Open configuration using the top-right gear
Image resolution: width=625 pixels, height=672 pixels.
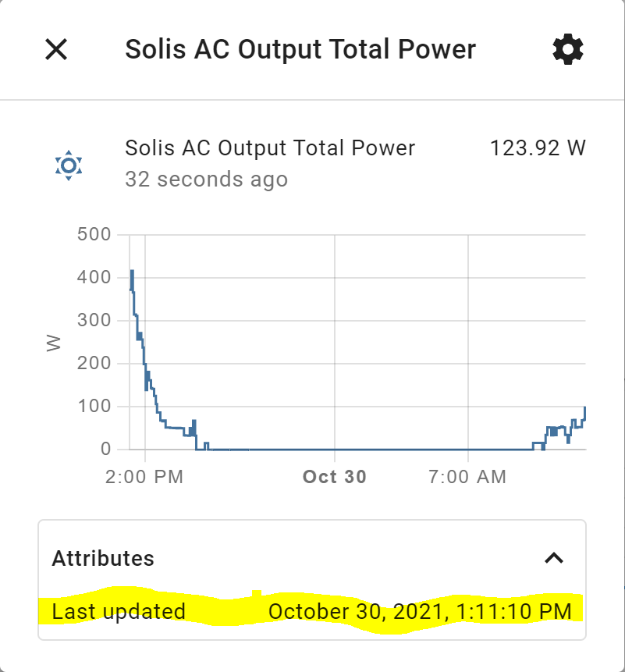[567, 49]
